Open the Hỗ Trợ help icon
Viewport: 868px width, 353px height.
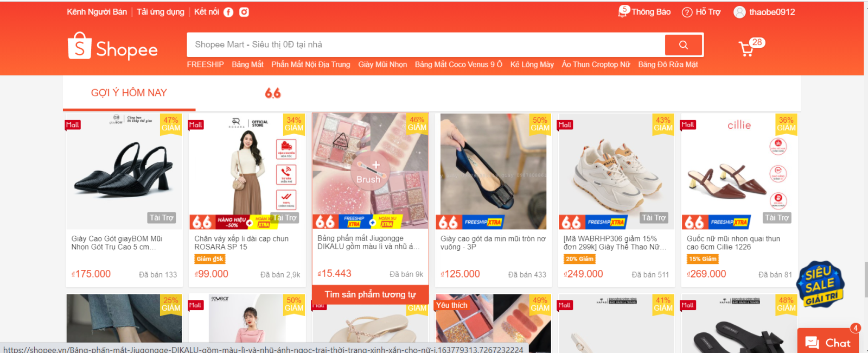[x=687, y=12]
